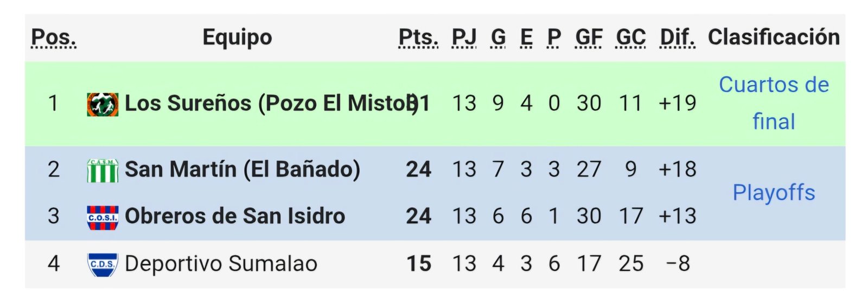Click the Equipo column header
The height and width of the screenshot is (304, 868).
pos(237,37)
